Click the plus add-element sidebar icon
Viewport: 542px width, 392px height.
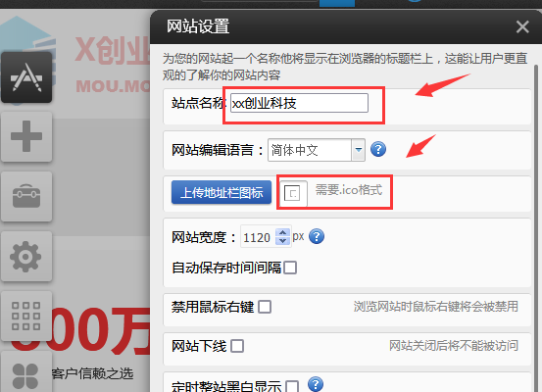[26, 136]
